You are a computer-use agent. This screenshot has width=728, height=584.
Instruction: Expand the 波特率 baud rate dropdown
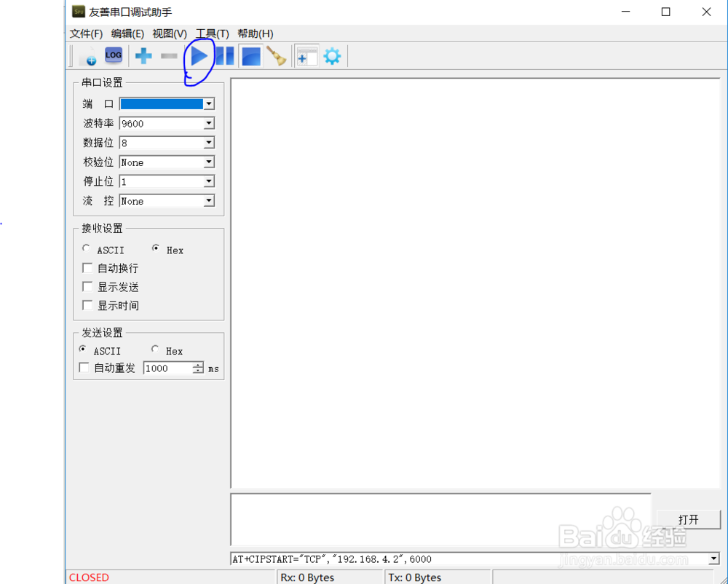pos(209,124)
